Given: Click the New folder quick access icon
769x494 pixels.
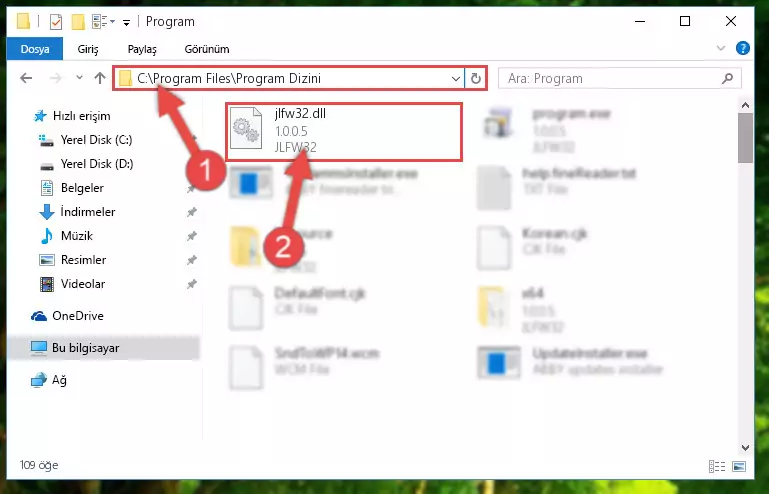Looking at the screenshot, I should tap(78, 22).
